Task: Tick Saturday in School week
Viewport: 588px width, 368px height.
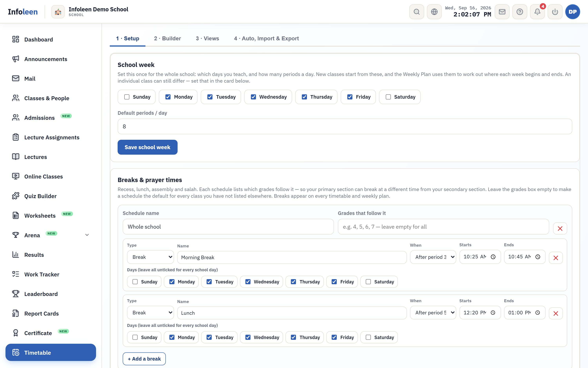Action: 388,97
